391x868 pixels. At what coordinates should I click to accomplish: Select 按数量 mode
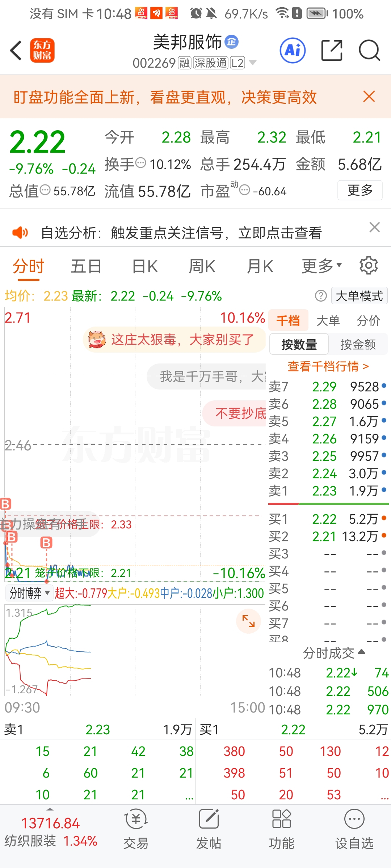tap(299, 344)
